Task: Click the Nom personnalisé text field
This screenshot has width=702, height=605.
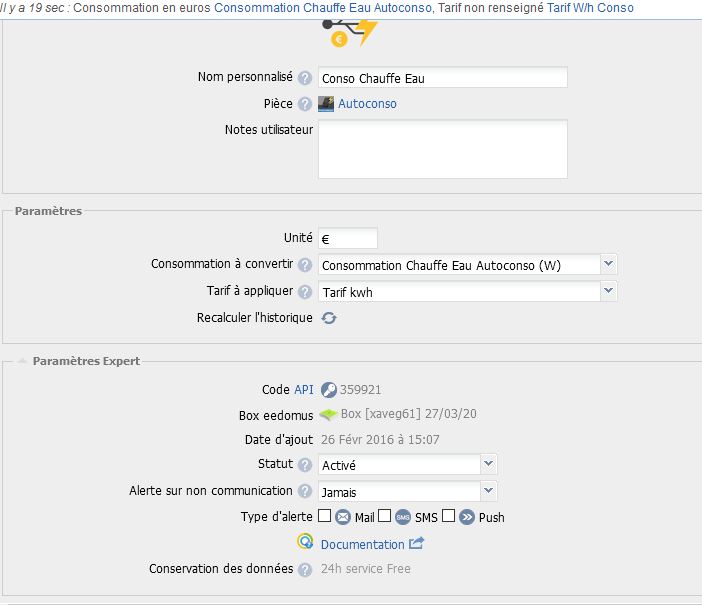Action: tap(442, 78)
